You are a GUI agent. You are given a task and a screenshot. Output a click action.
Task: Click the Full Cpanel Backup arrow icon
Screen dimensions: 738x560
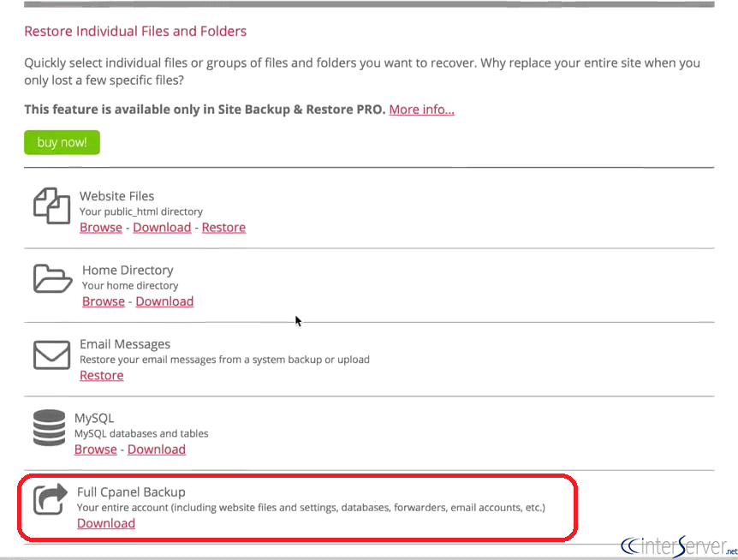[x=50, y=501]
